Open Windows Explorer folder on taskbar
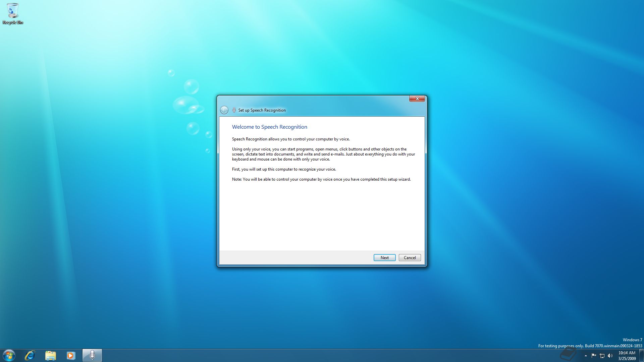The image size is (644, 362). click(50, 355)
